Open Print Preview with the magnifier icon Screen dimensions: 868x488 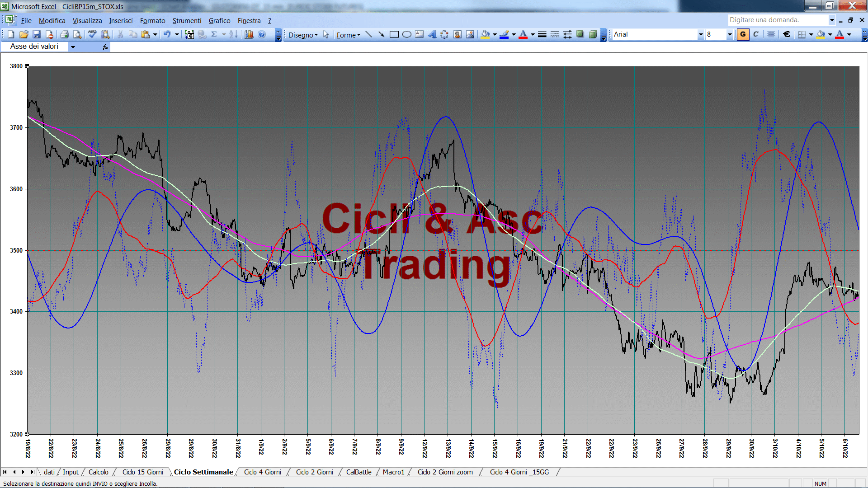coord(77,34)
